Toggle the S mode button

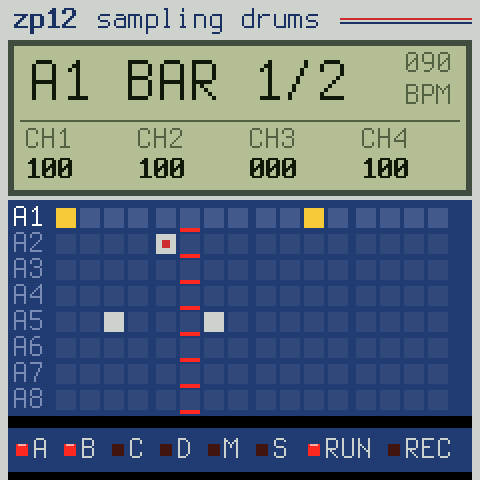(271, 449)
